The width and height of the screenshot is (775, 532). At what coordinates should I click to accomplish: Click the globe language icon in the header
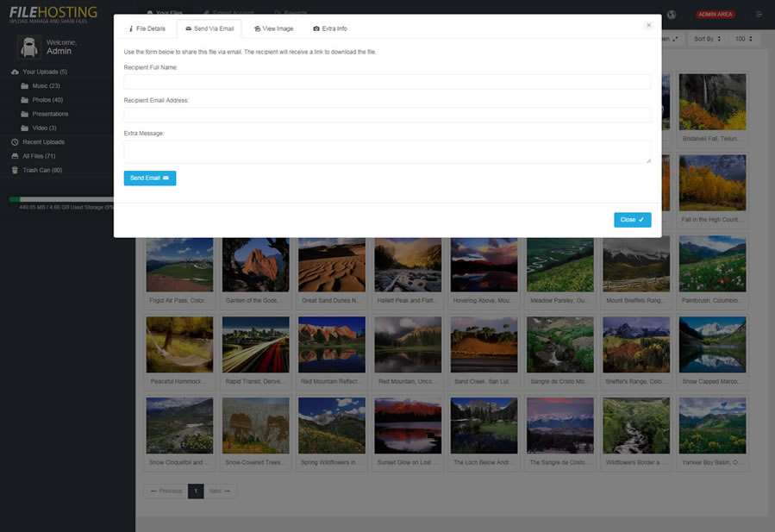pyautogui.click(x=672, y=15)
